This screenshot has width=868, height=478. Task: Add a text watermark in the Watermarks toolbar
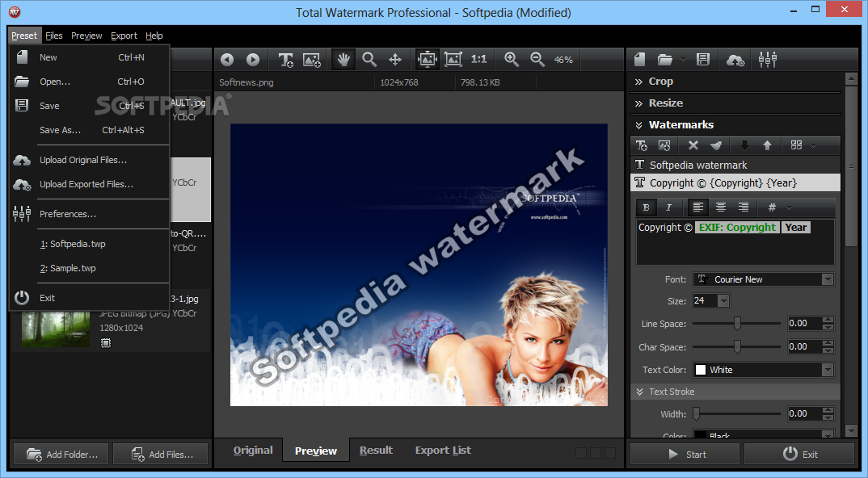(642, 145)
